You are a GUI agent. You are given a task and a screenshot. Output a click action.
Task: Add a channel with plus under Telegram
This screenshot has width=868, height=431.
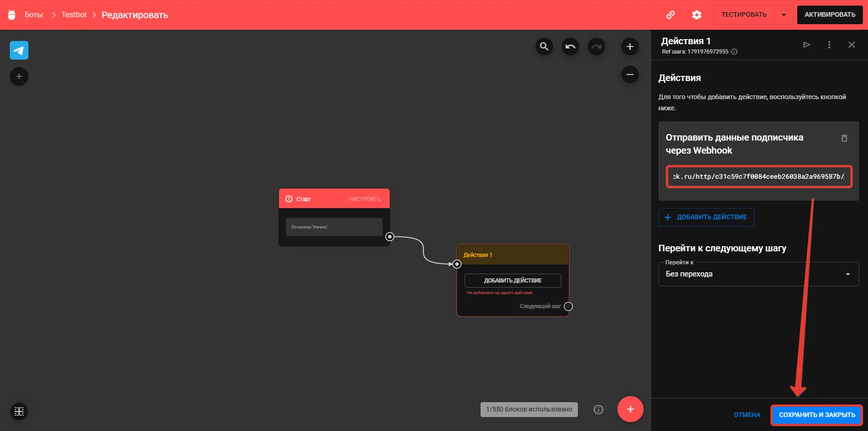tap(19, 76)
